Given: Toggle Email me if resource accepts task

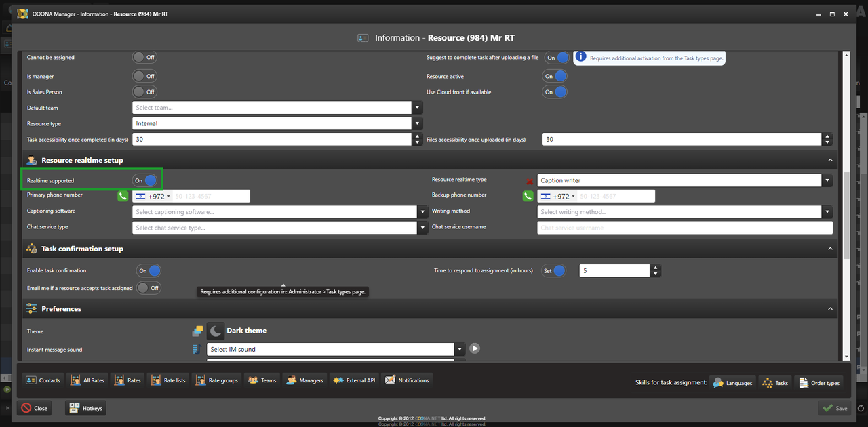Looking at the screenshot, I should point(149,288).
